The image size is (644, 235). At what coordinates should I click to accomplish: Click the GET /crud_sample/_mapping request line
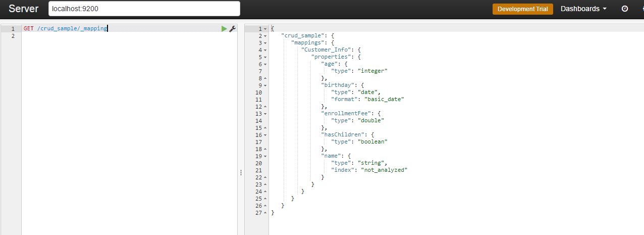65,29
